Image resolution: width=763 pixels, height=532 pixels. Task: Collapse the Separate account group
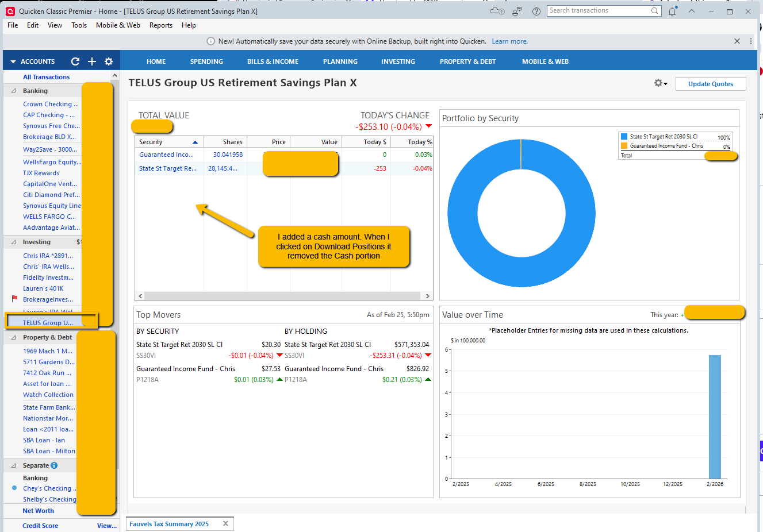coord(13,465)
